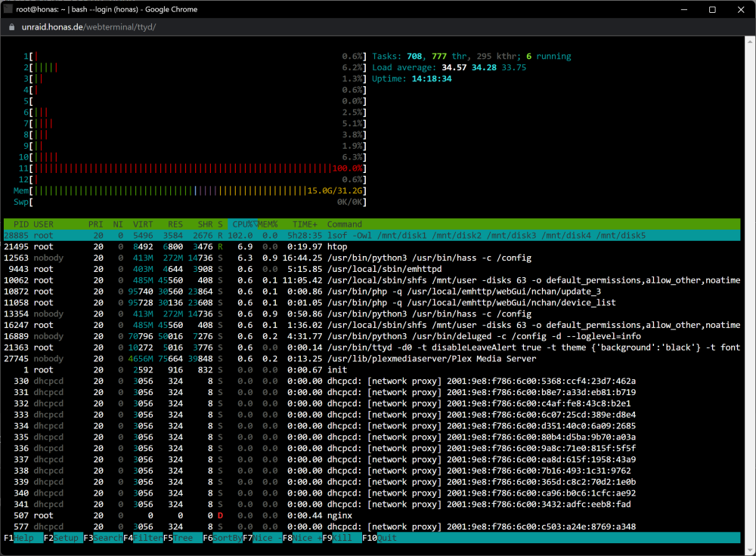The height and width of the screenshot is (556, 756).
Task: Click the F1 Help function key label
Action: click(23, 538)
